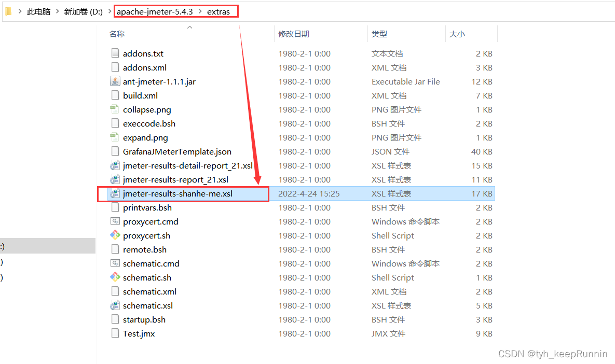Select file name collapse.png
This screenshot has height=364, width=615.
click(x=147, y=110)
